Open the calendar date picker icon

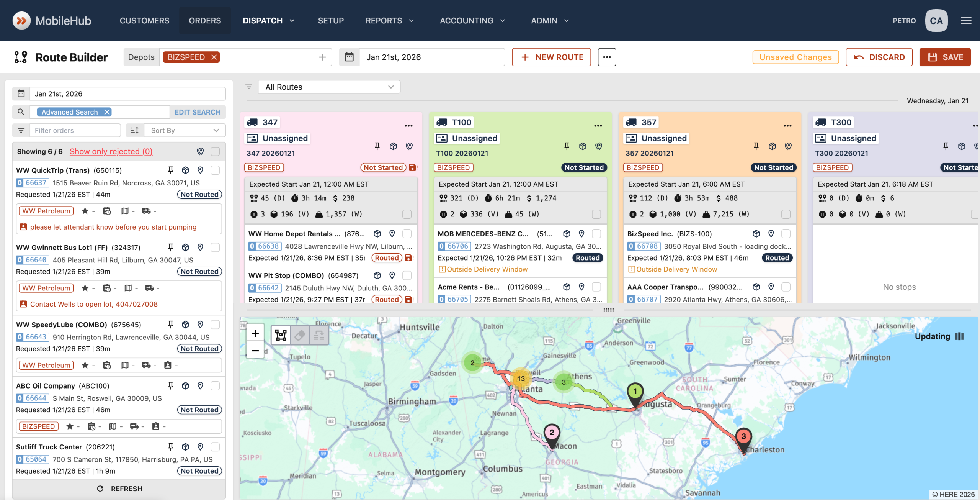pyautogui.click(x=349, y=57)
